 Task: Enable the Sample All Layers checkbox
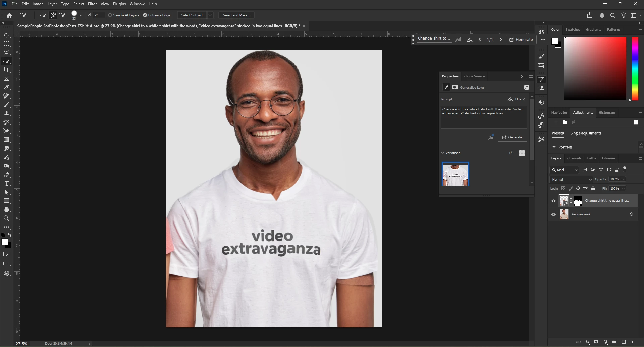110,15
